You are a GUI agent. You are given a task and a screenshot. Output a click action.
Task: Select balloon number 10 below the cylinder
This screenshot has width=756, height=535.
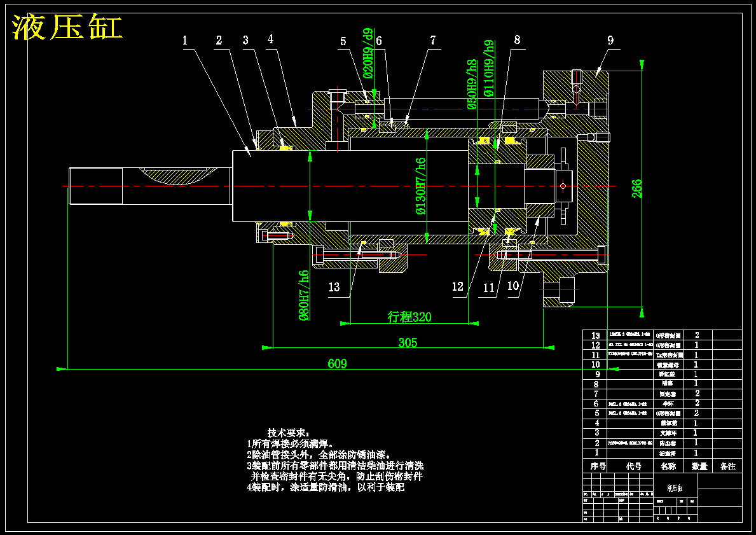[513, 286]
